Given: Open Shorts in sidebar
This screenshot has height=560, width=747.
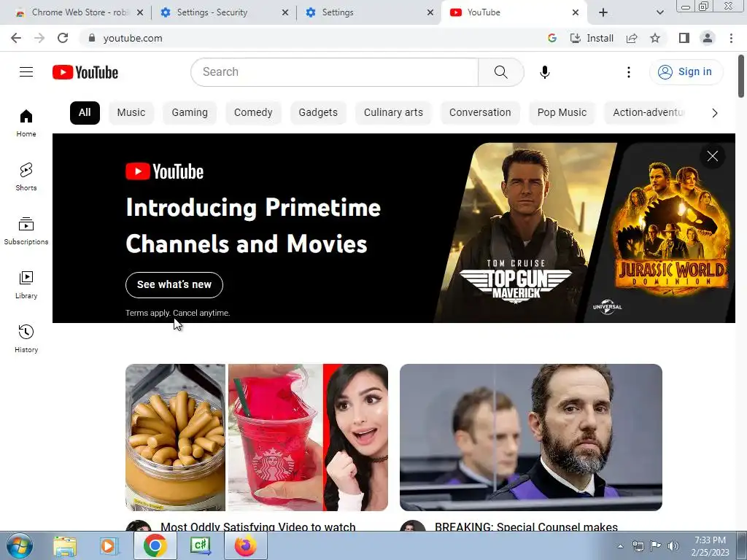Looking at the screenshot, I should [x=26, y=176].
